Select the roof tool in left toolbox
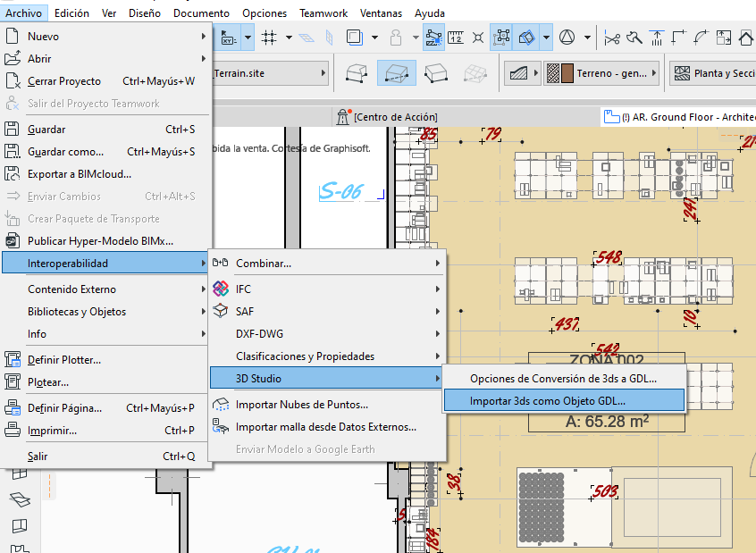Screen dimensions: 756x553 pos(20,499)
